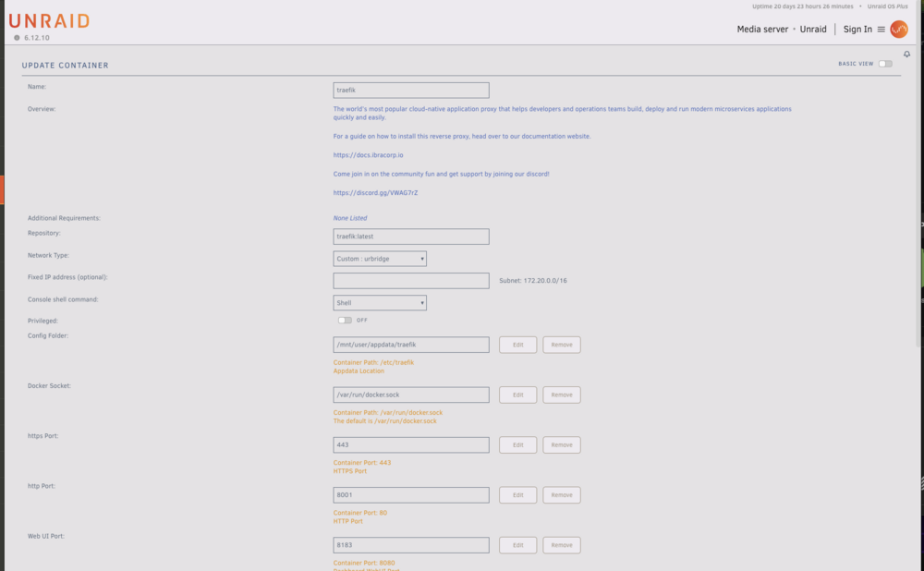
Task: Open the Console shell command dropdown
Action: click(380, 303)
